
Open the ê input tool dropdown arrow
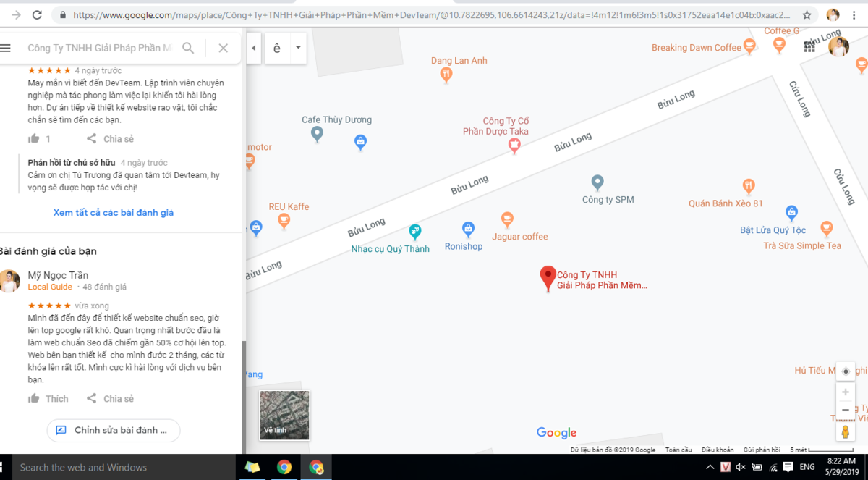coord(298,49)
